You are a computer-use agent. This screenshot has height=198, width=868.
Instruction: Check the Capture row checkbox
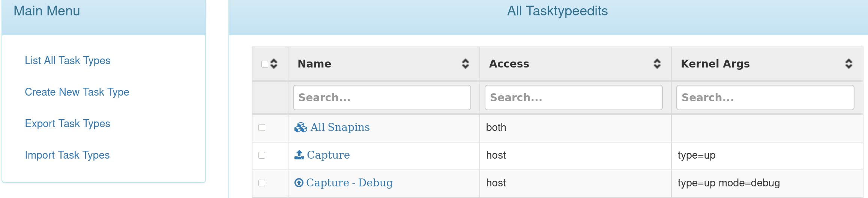[262, 155]
